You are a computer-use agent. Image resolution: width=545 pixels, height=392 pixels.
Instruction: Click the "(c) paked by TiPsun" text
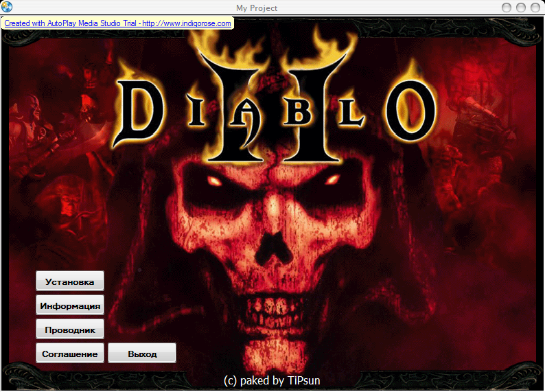(272, 380)
